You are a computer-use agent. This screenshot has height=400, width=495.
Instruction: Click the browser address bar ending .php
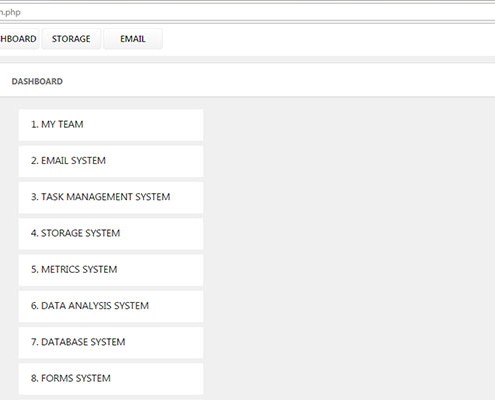click(247, 12)
